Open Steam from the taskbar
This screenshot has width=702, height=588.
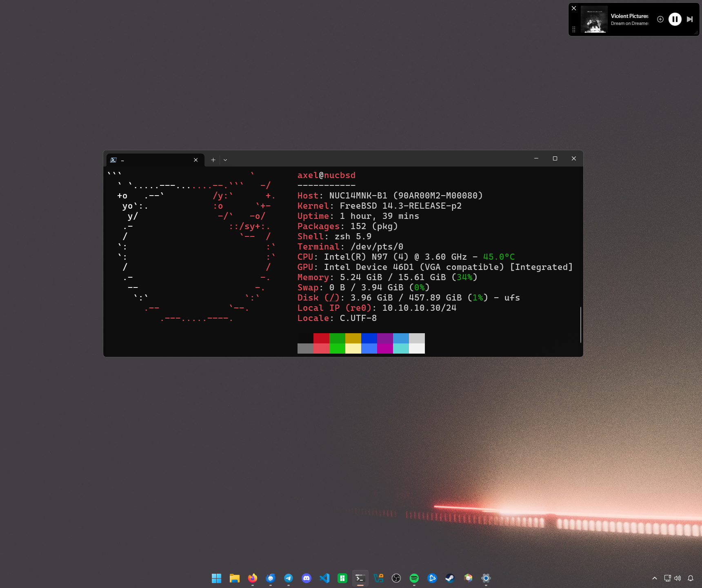pyautogui.click(x=450, y=578)
